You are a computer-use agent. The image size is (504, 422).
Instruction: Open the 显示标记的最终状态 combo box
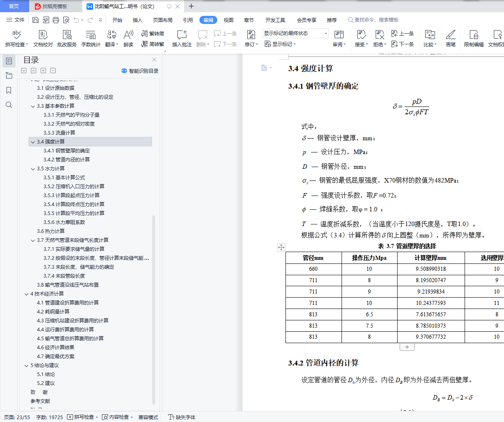click(x=295, y=33)
